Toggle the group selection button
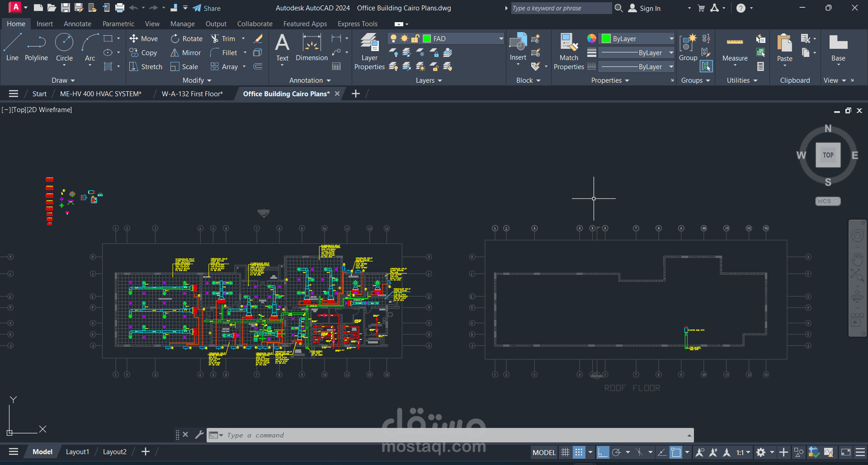 [706, 66]
